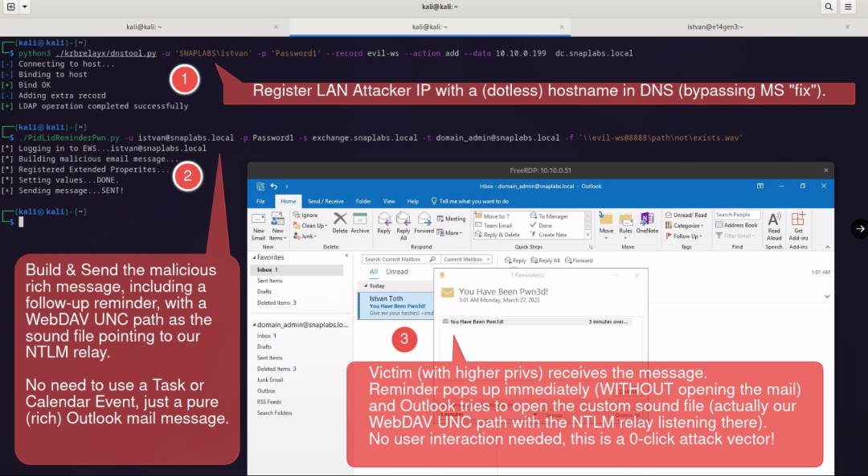
Task: Open the RSS Feeds folder
Action: click(x=269, y=402)
